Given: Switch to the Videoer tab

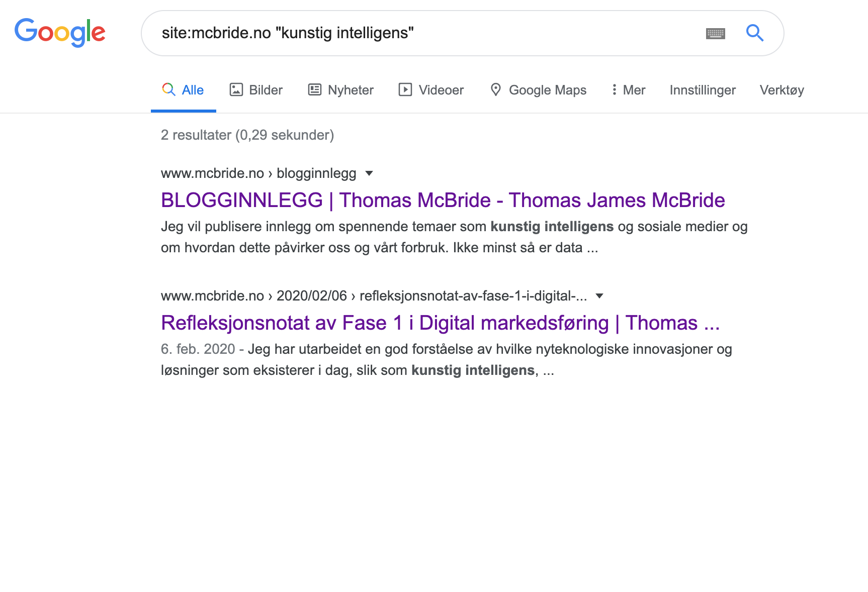Looking at the screenshot, I should click(431, 90).
